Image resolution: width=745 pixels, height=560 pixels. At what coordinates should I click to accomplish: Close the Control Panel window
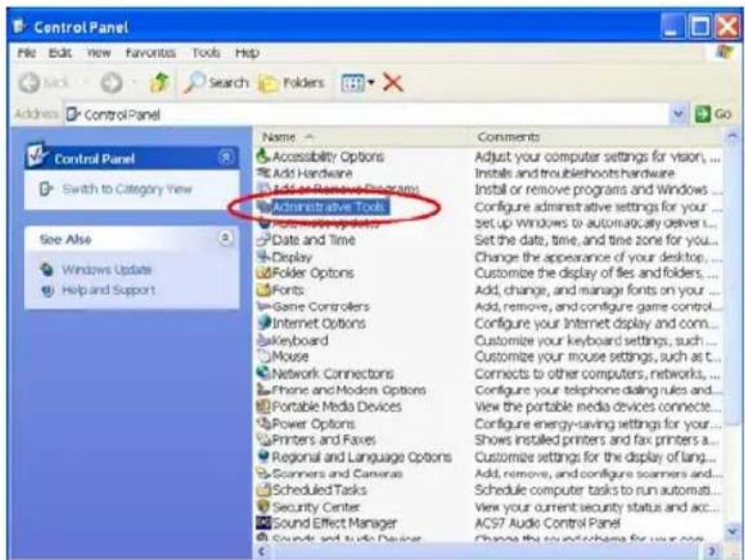[728, 26]
